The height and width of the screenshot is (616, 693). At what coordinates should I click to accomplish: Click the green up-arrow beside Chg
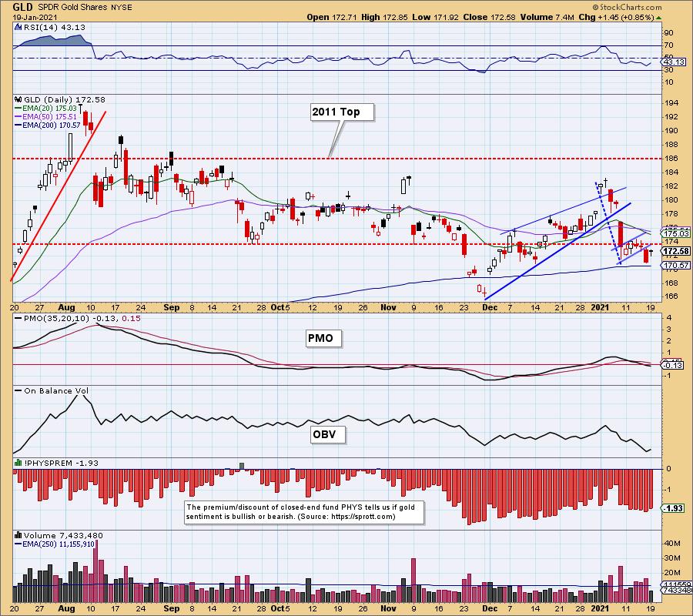[658, 18]
